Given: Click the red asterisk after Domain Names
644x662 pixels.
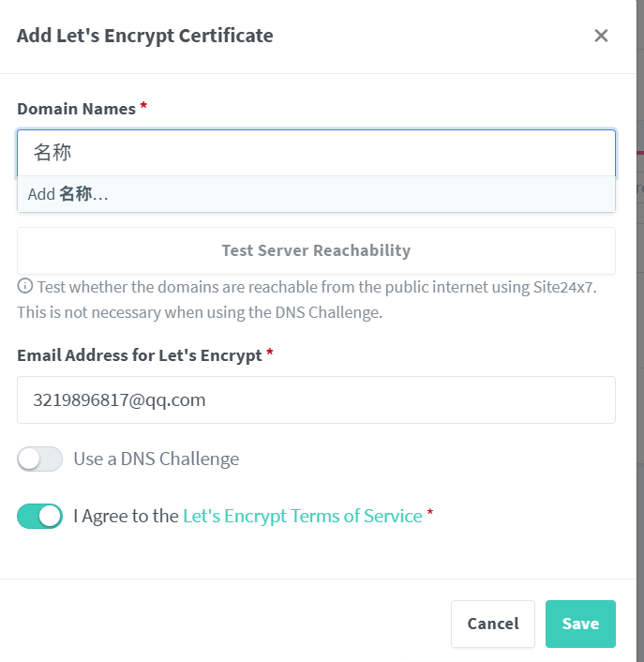Looking at the screenshot, I should 143,109.
